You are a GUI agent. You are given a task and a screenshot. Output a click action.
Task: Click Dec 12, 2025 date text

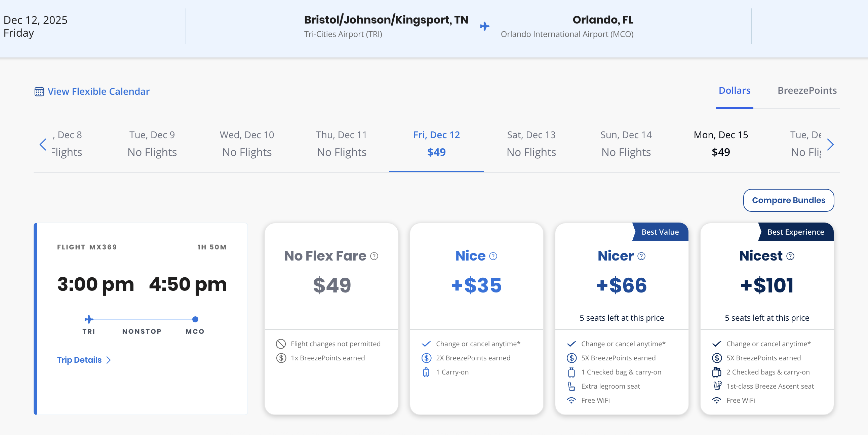(x=35, y=20)
